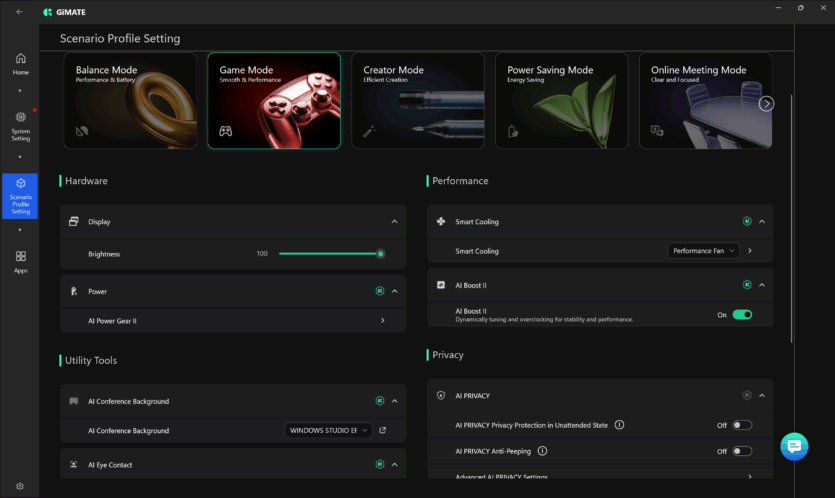The image size is (835, 498).
Task: Open the Windows Studio Effects dropdown
Action: [x=328, y=430]
